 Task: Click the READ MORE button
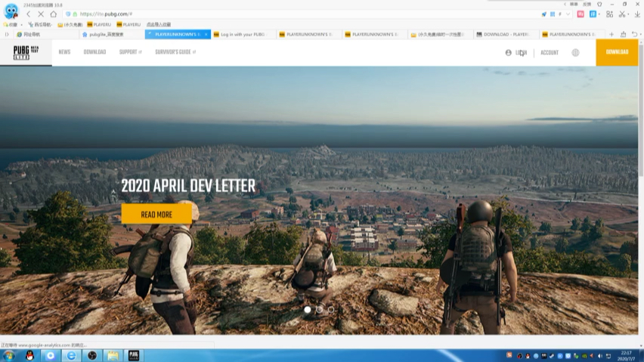[x=156, y=214]
